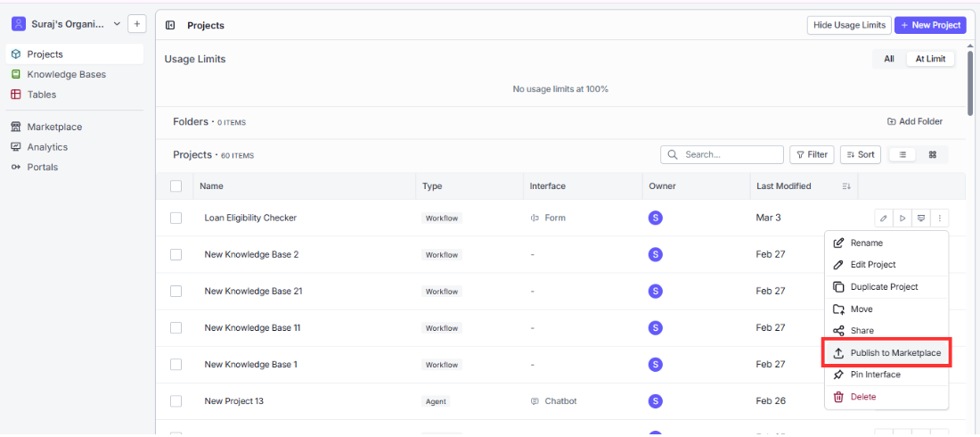The height and width of the screenshot is (437, 980).
Task: Switch usage limits to All
Action: [x=889, y=59]
